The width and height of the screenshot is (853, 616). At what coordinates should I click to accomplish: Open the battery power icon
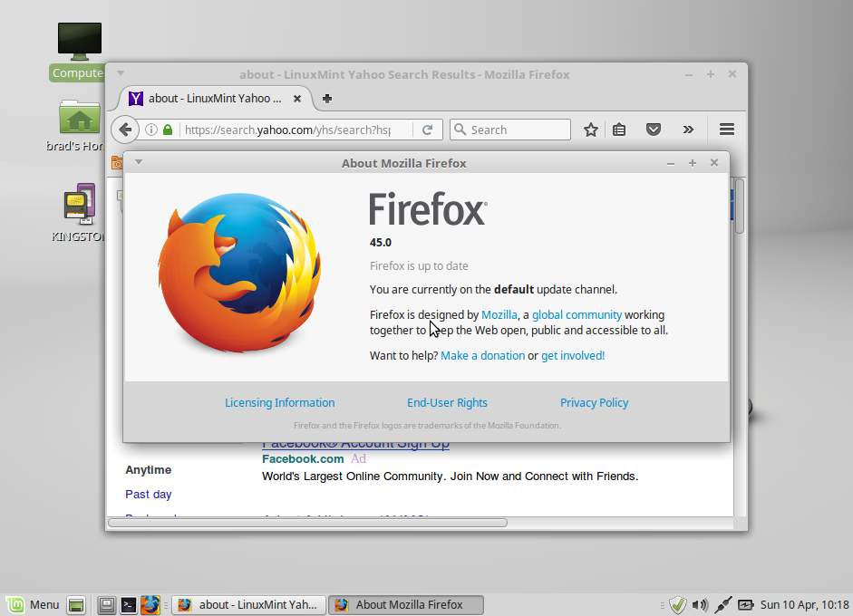point(745,604)
